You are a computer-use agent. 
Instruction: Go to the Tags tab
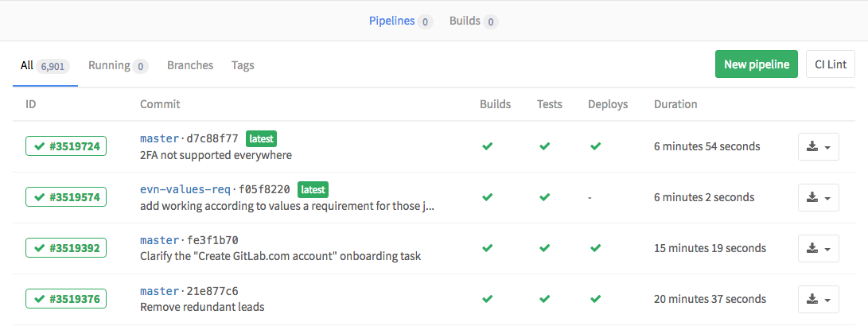[x=243, y=65]
